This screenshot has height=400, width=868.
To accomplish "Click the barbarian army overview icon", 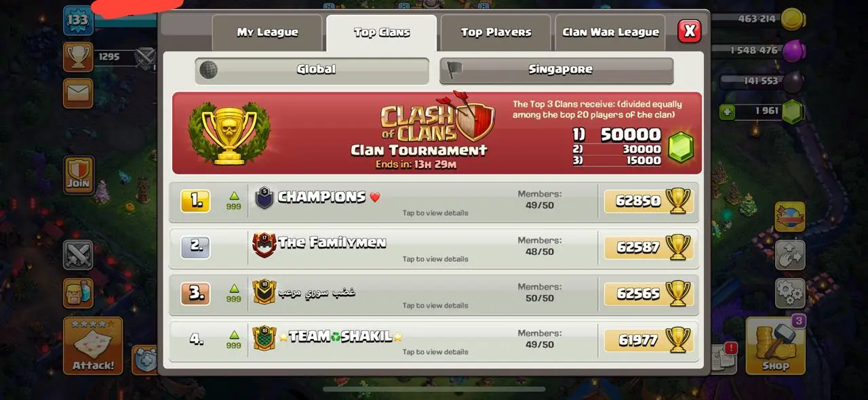I will point(78,293).
